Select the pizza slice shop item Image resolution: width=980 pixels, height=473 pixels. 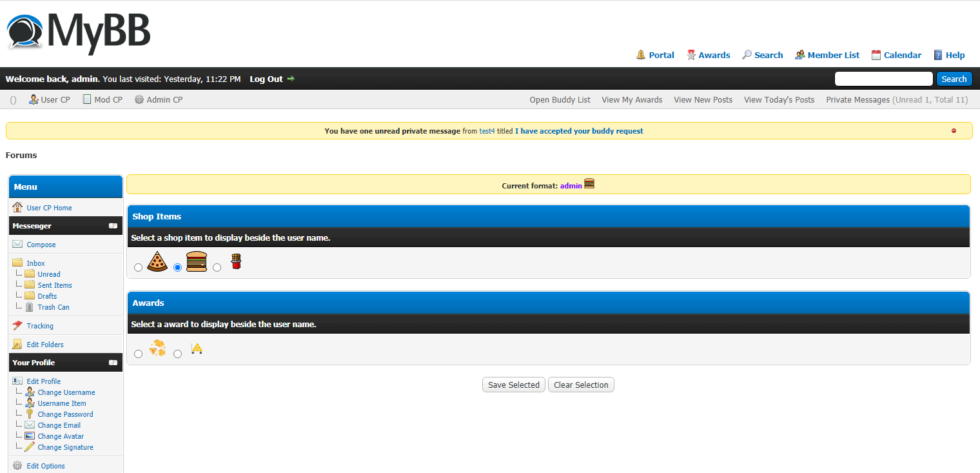(139, 267)
